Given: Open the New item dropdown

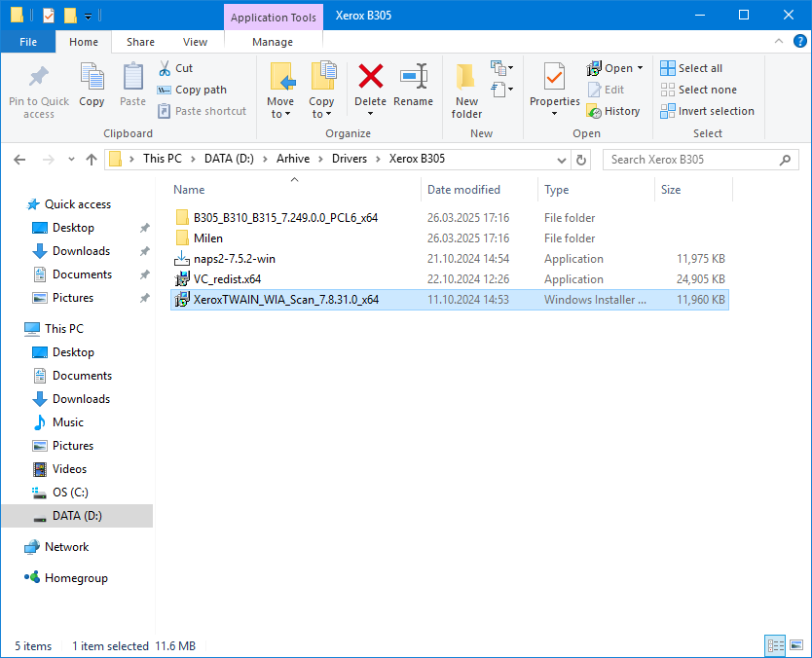Looking at the screenshot, I should coord(501,68).
